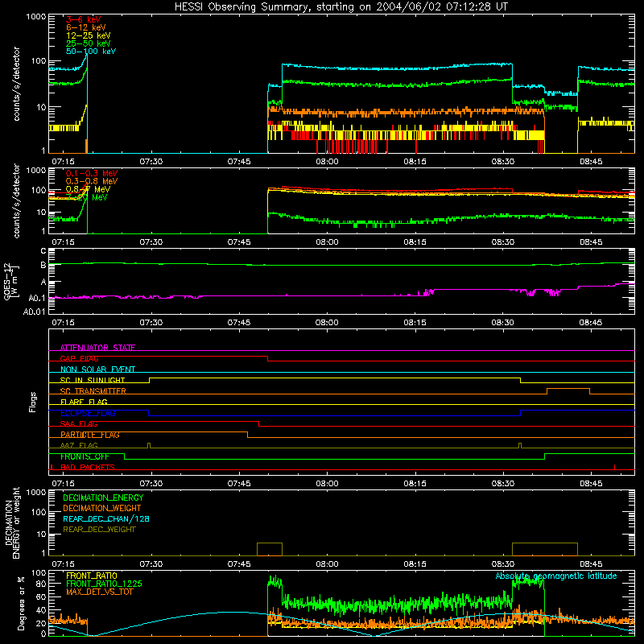The width and height of the screenshot is (644, 644).
Task: Select the BAD_PACKETS flag label
Action: [88, 467]
